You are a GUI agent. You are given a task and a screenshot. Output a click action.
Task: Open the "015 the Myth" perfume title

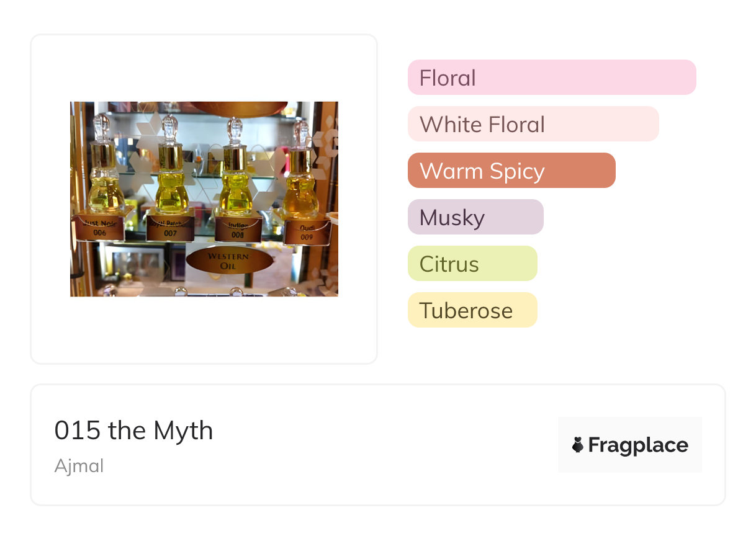click(133, 431)
